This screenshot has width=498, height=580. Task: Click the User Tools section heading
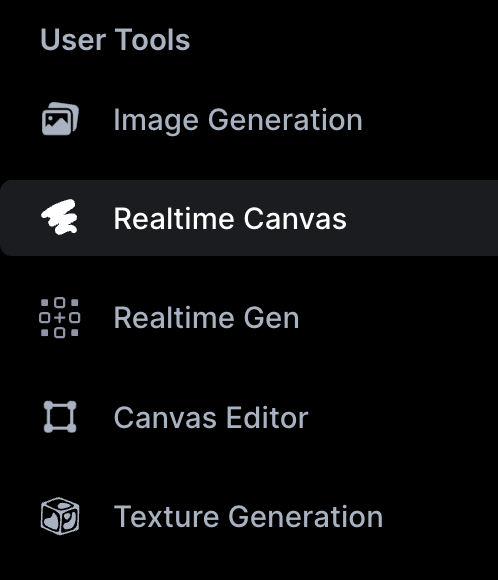coord(115,40)
